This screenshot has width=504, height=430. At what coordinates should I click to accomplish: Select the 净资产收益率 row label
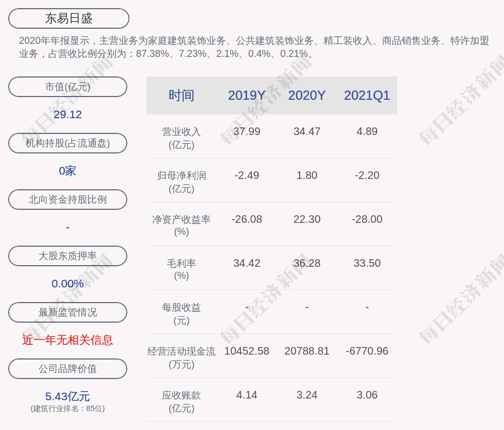(x=181, y=220)
